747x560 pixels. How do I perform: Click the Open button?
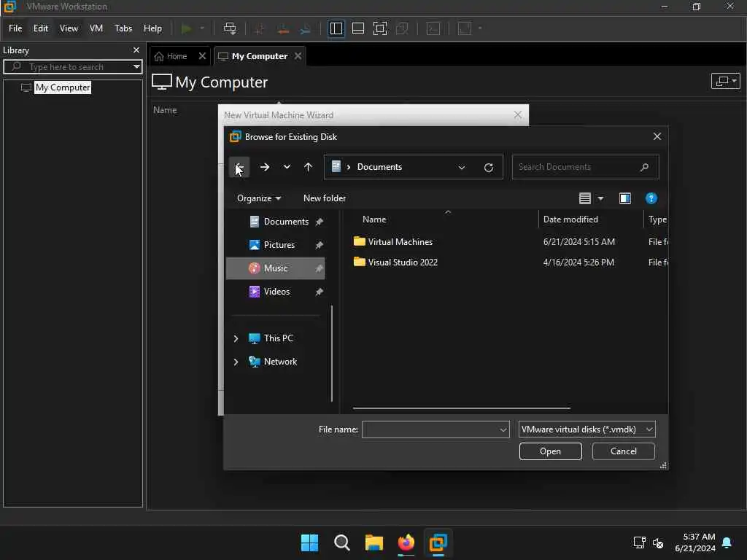click(x=550, y=451)
